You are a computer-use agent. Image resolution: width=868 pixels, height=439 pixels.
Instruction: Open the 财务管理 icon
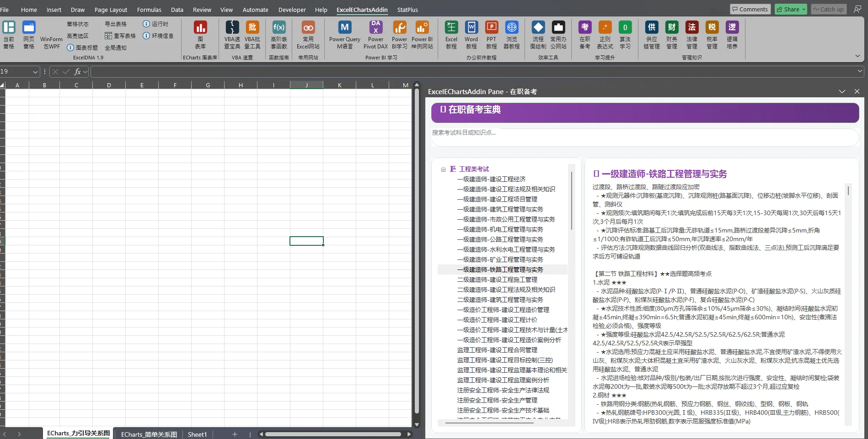pyautogui.click(x=671, y=27)
